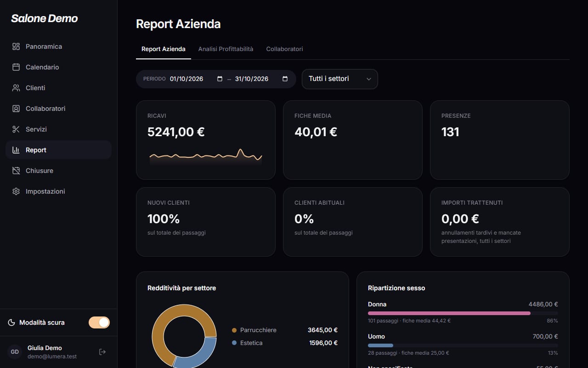The height and width of the screenshot is (368, 588).
Task: Click the start date field 01/10/2026
Action: (x=196, y=79)
